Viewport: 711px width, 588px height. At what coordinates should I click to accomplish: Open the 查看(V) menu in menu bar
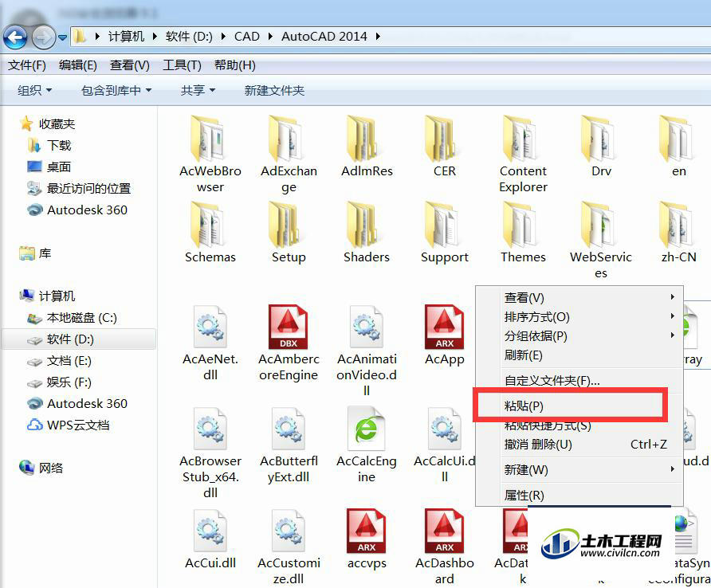click(x=130, y=65)
